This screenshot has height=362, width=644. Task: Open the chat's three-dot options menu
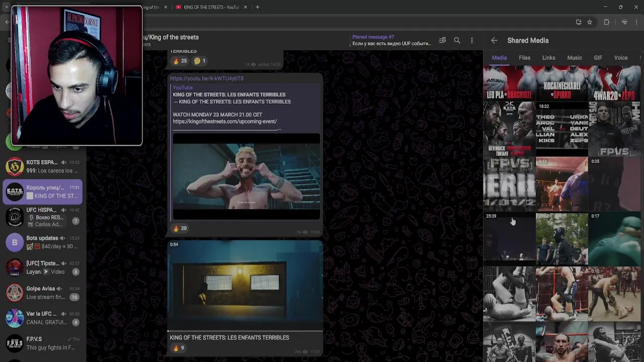point(471,40)
